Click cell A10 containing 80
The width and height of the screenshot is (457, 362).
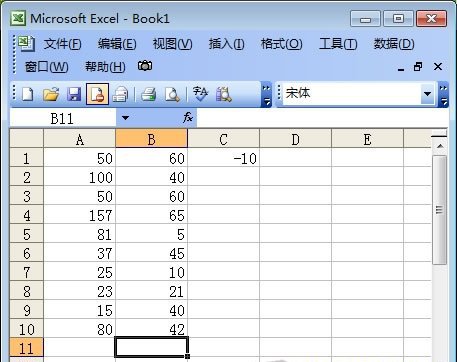[x=79, y=329]
